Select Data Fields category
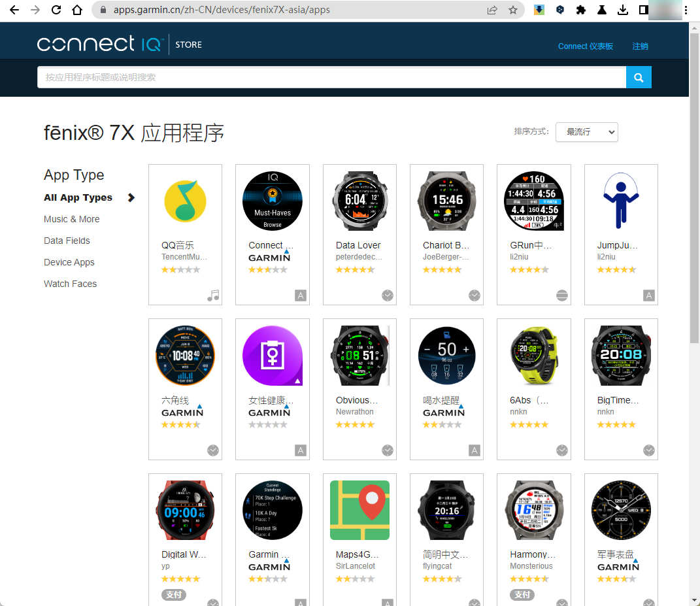 [x=67, y=241]
